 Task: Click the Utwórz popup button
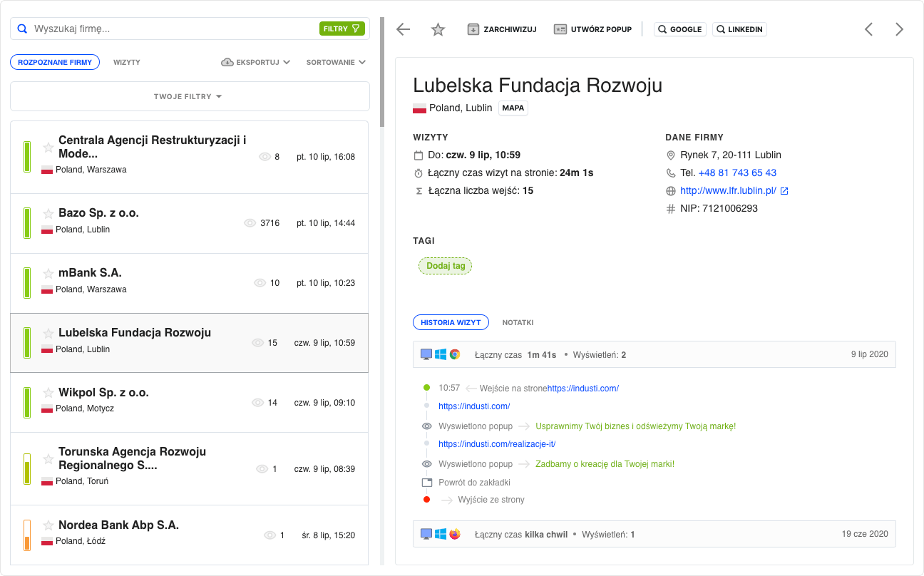pos(593,29)
